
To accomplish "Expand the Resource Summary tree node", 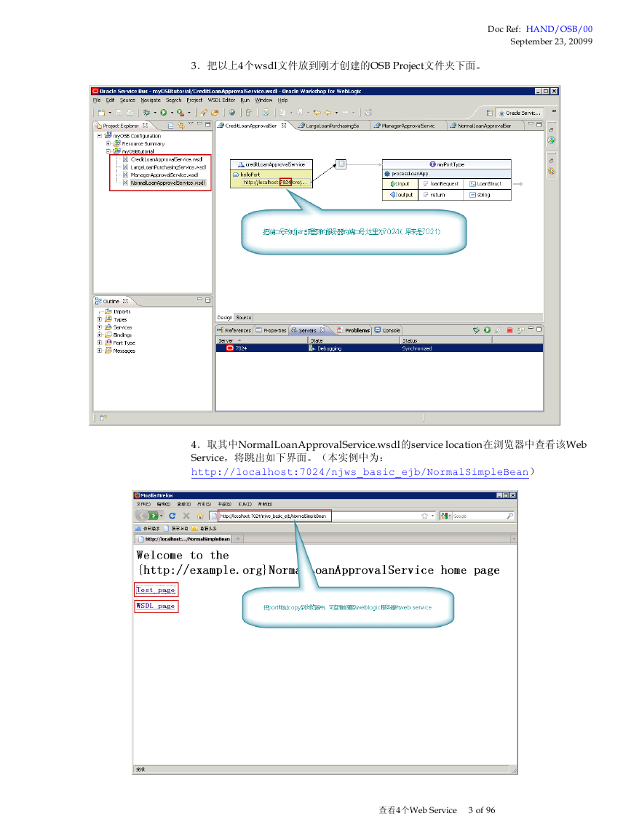I will (x=108, y=143).
